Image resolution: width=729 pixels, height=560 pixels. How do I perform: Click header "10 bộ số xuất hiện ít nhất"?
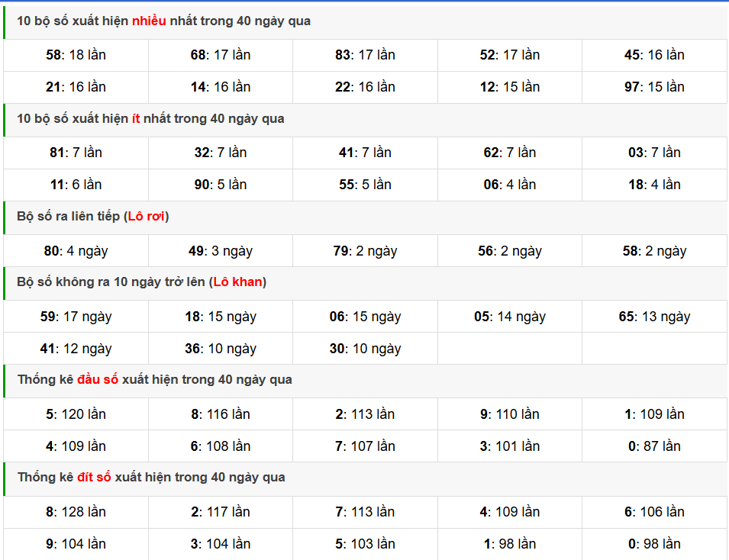150,119
